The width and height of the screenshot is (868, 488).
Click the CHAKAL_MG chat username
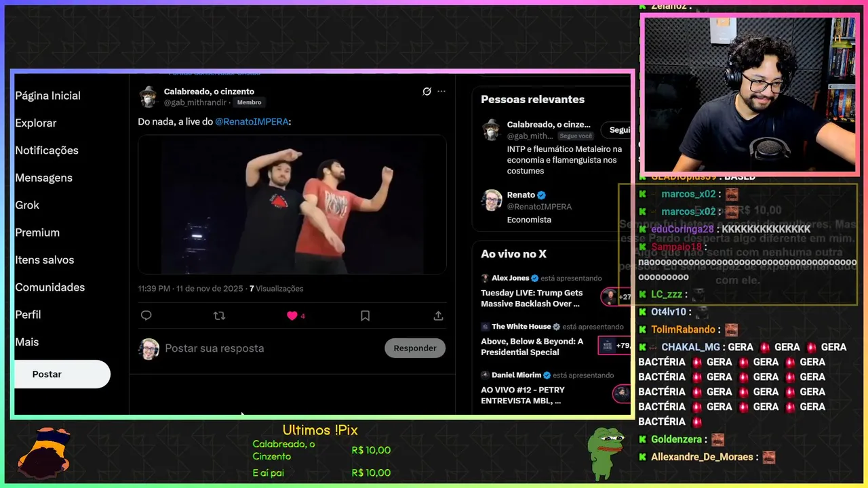[690, 347]
